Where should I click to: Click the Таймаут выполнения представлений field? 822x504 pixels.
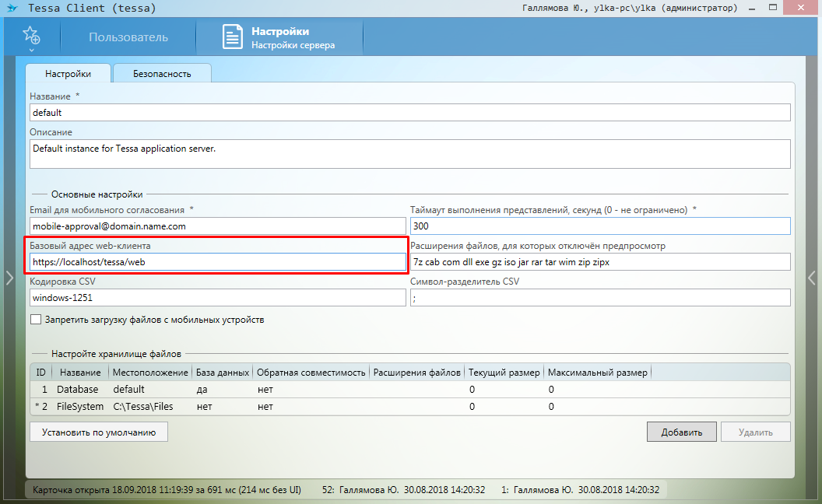point(599,226)
